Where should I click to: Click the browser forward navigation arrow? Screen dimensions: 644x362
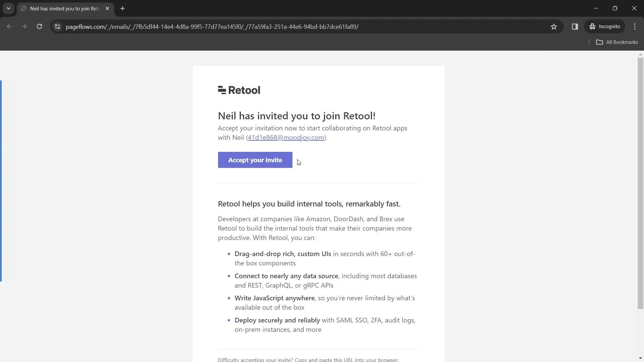pyautogui.click(x=24, y=26)
